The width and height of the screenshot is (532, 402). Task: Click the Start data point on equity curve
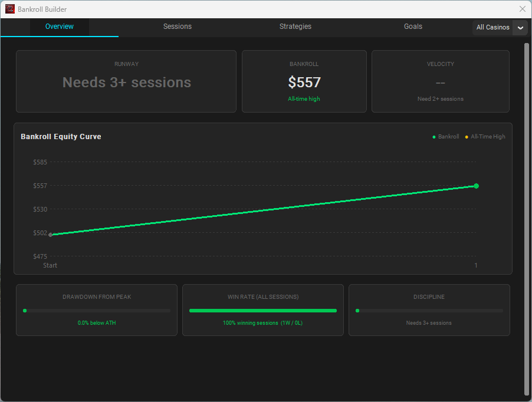[x=51, y=235]
